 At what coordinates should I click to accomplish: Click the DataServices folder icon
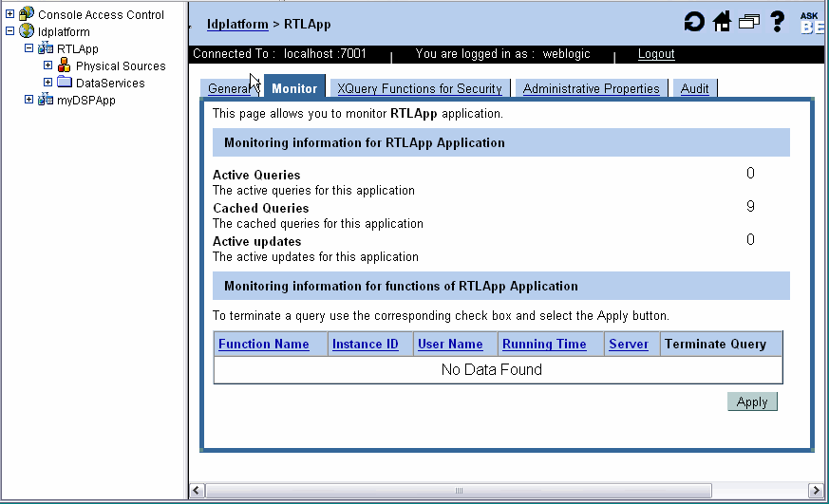[x=65, y=82]
